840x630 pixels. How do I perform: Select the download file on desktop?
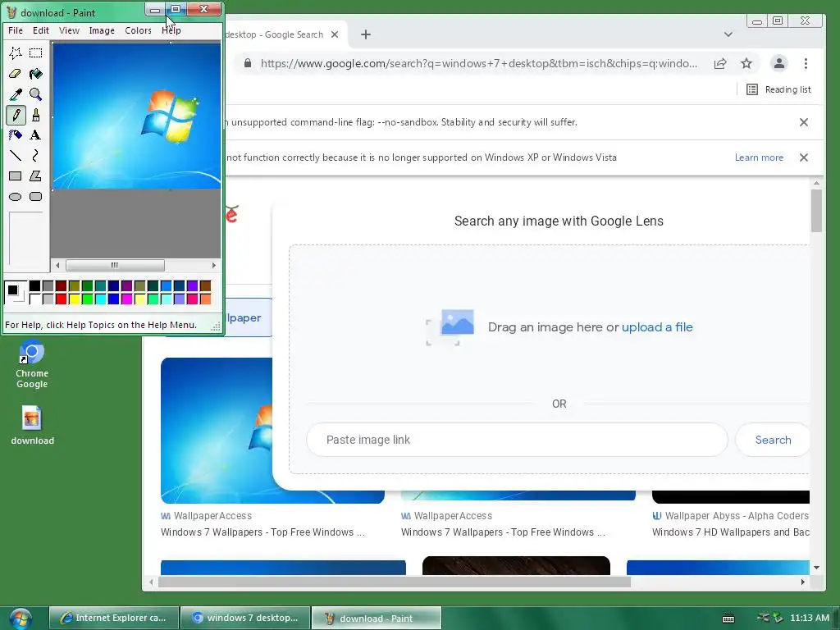pyautogui.click(x=32, y=426)
